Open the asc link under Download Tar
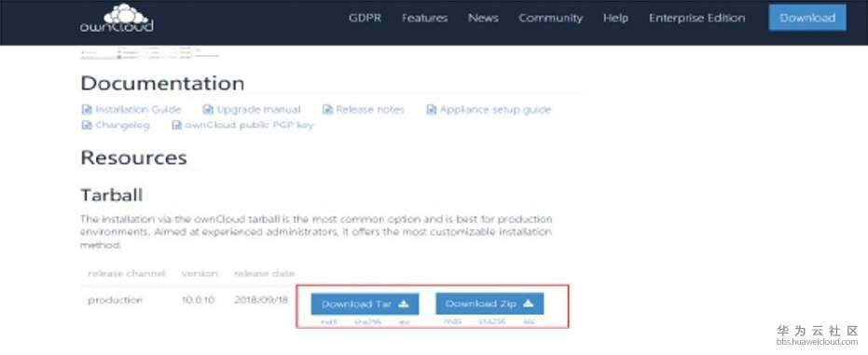868x355 pixels. click(x=404, y=321)
